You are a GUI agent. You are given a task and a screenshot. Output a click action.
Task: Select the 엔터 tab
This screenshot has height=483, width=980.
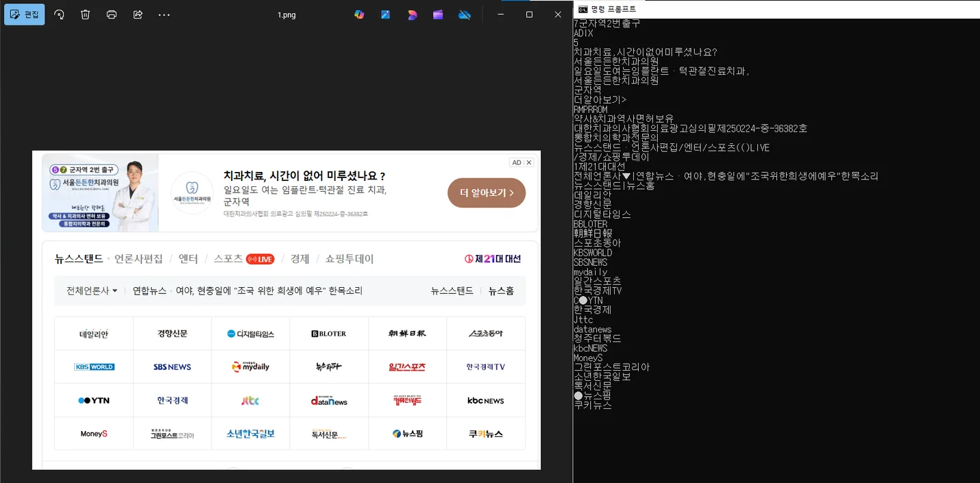[188, 259]
